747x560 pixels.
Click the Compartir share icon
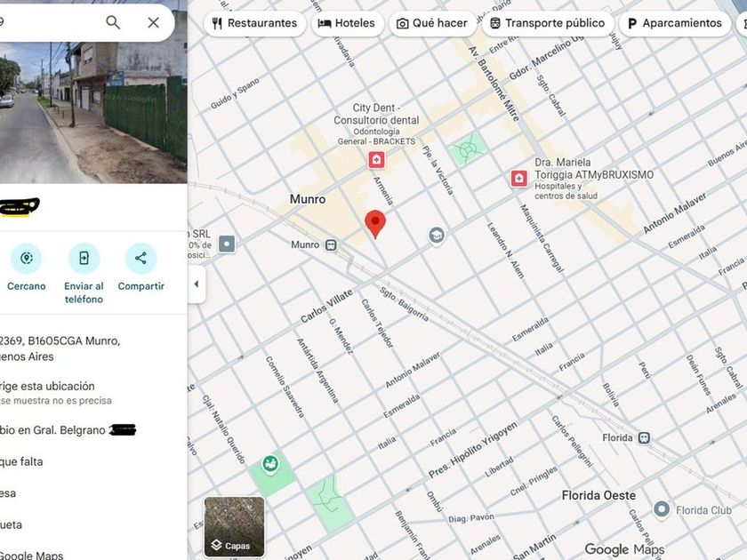pyautogui.click(x=141, y=258)
